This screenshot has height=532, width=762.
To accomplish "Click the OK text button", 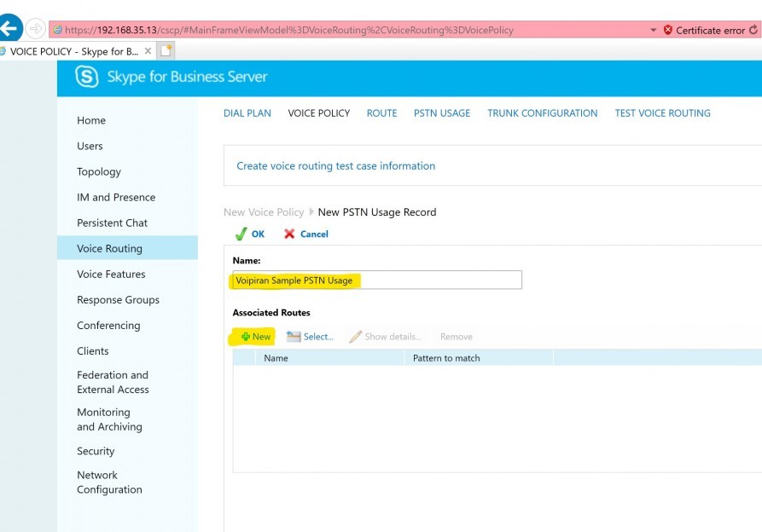I will click(x=258, y=234).
